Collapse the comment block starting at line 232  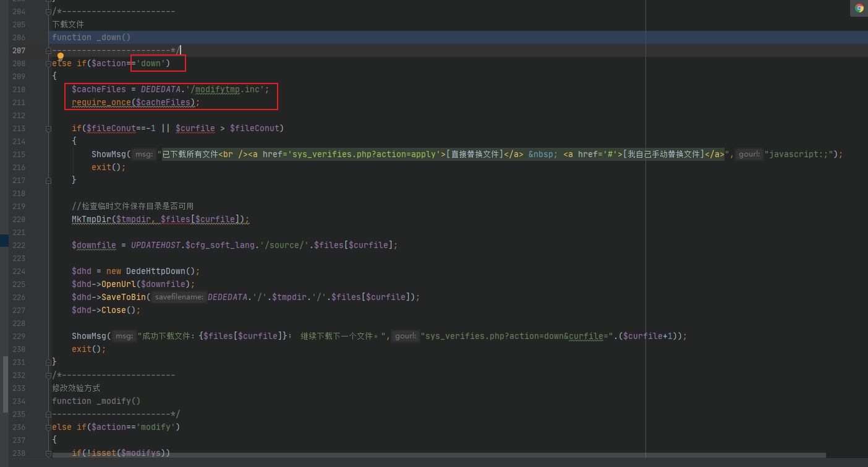pyautogui.click(x=48, y=374)
